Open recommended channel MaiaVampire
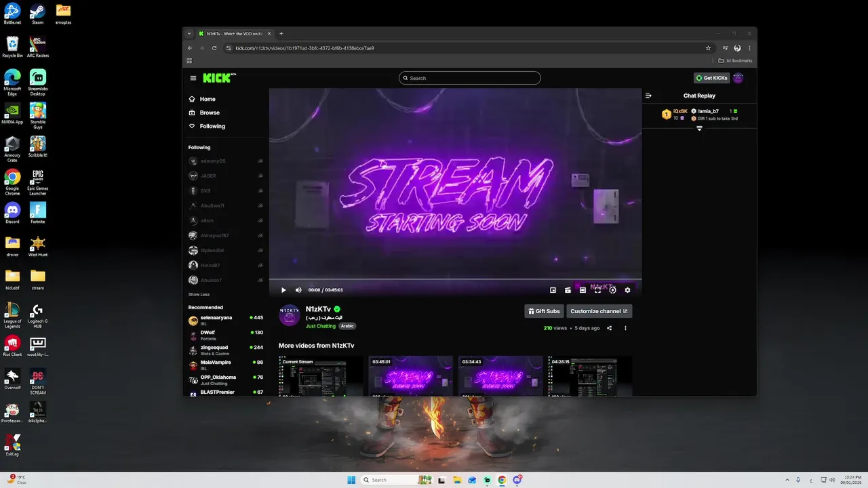Viewport: 868px width, 488px height. pos(226,365)
